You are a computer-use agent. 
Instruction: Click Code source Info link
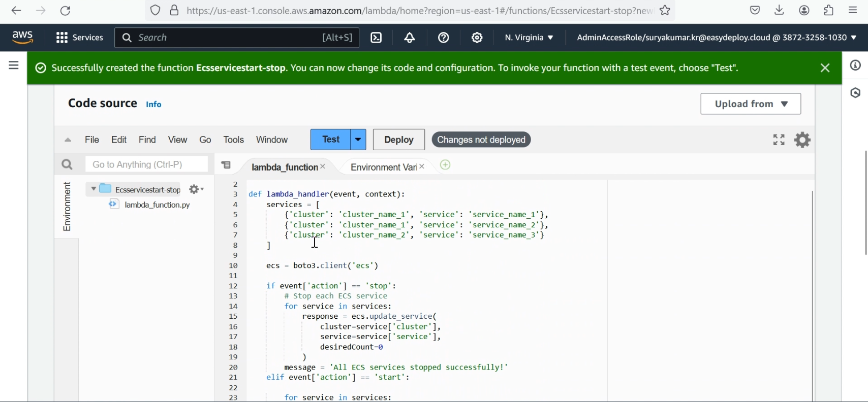pyautogui.click(x=154, y=105)
